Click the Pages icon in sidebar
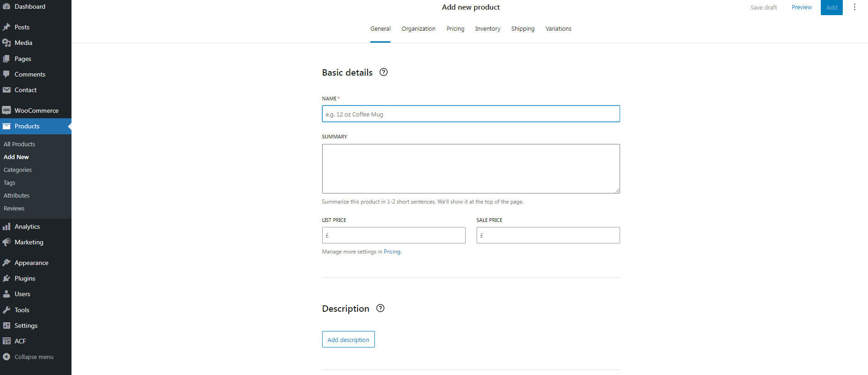 tap(6, 59)
